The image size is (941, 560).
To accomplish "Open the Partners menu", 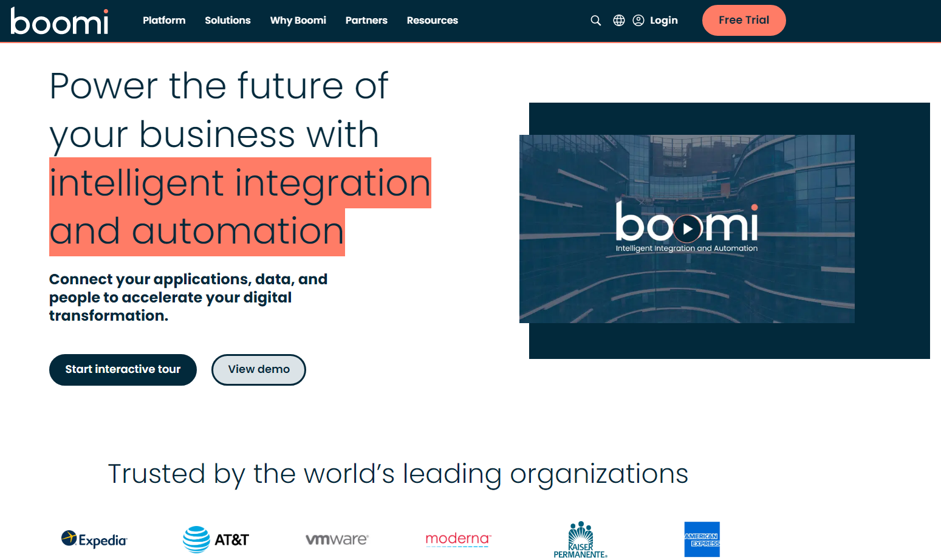I will point(366,21).
